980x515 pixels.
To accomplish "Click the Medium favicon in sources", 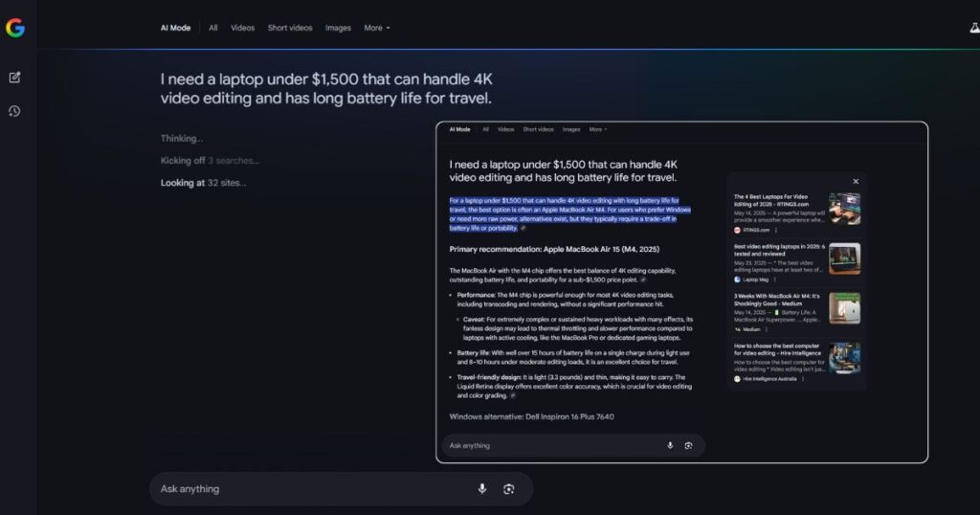I will click(x=737, y=329).
